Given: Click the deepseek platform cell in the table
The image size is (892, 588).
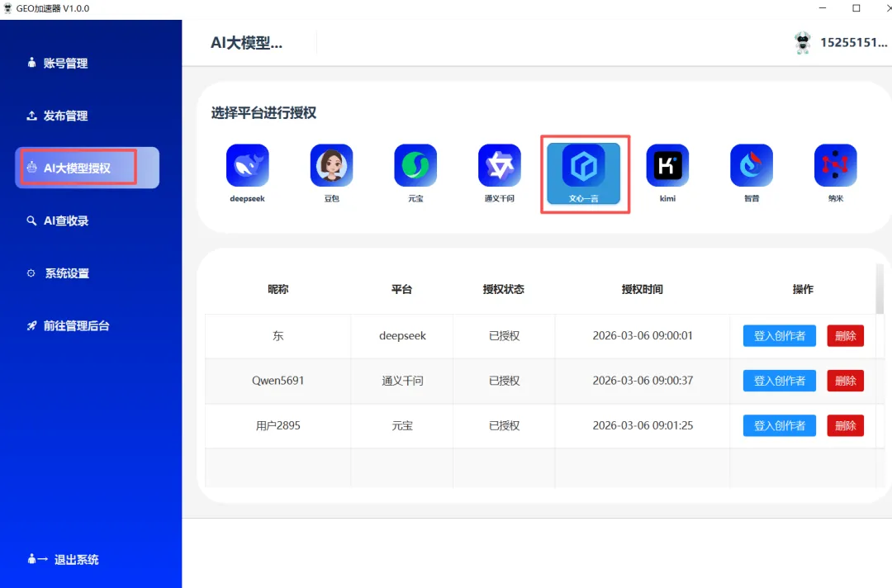Looking at the screenshot, I should tap(402, 336).
